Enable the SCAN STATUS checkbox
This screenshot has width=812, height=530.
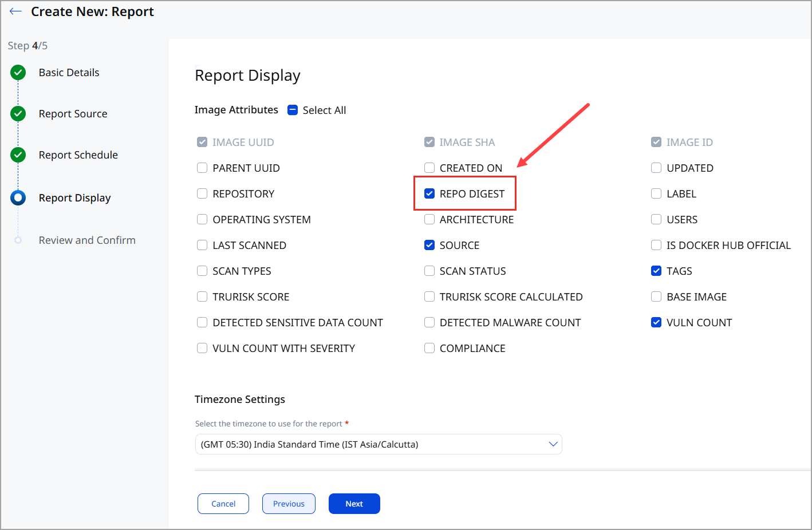pos(429,271)
